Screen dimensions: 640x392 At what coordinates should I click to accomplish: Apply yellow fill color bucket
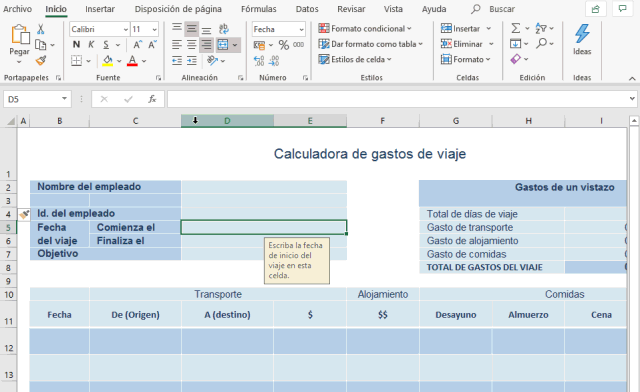tap(108, 60)
